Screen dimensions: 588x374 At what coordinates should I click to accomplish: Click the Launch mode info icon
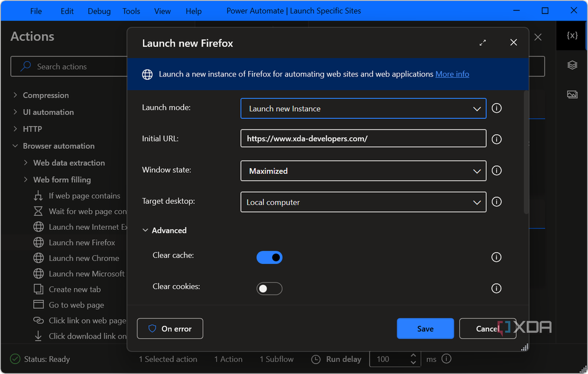coord(496,108)
